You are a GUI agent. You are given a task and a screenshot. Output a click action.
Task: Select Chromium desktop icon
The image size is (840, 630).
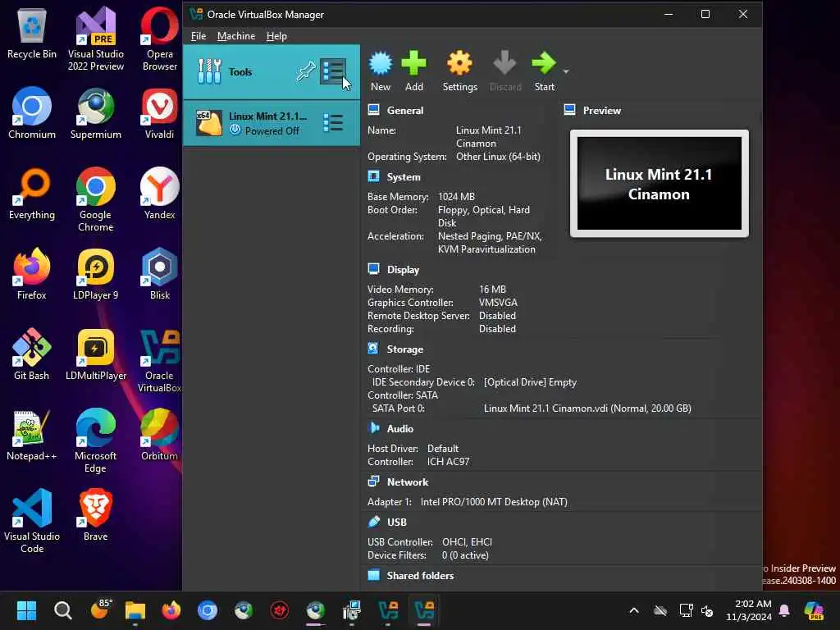click(32, 113)
